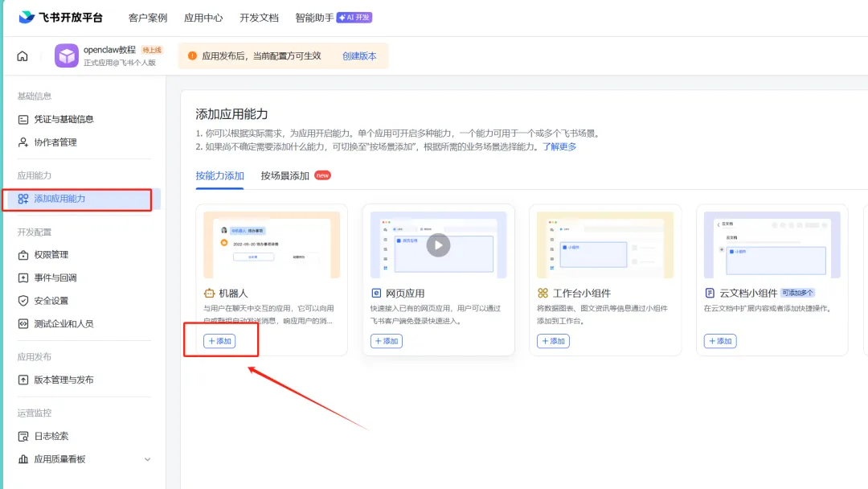Click the 日志检索 search icon
The image size is (868, 489).
(x=23, y=437)
